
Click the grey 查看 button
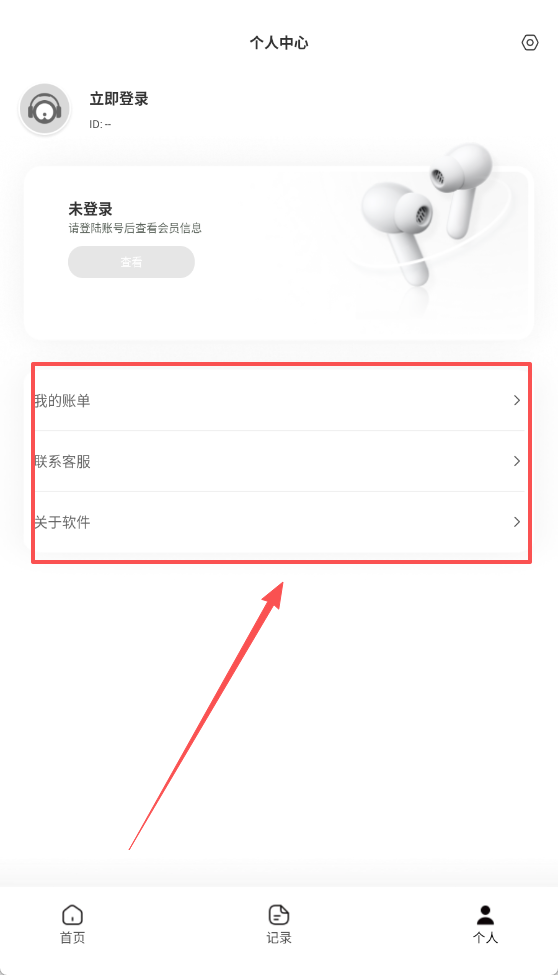pyautogui.click(x=131, y=262)
